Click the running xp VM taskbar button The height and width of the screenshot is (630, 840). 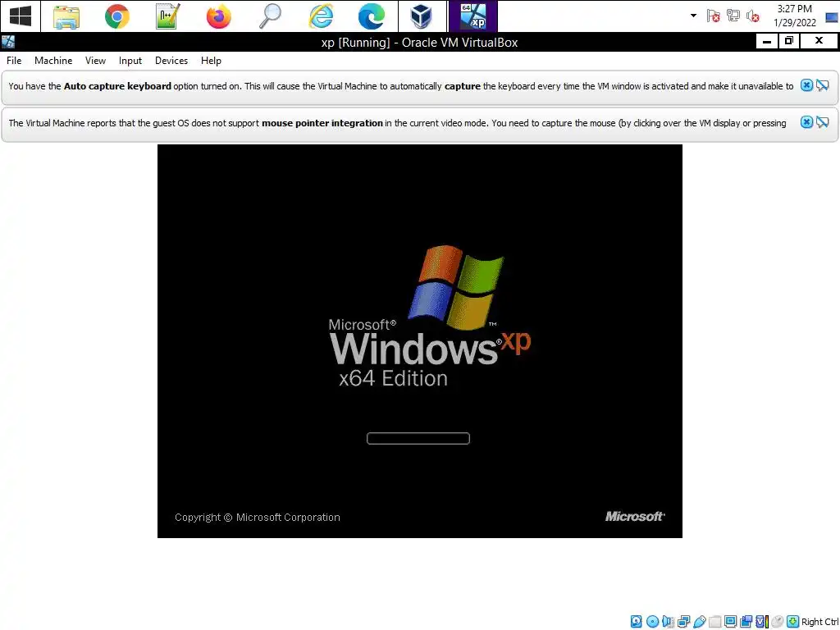[x=473, y=16]
